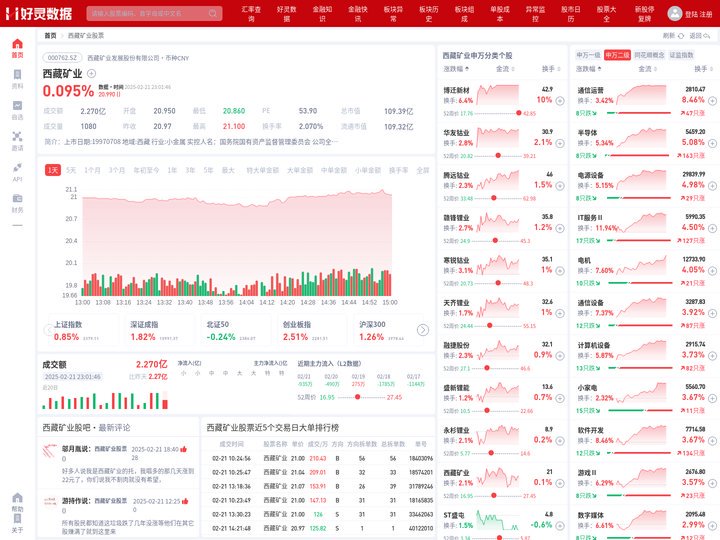Open the 新股停复牌 header menu
The image size is (720, 540).
[644, 14]
